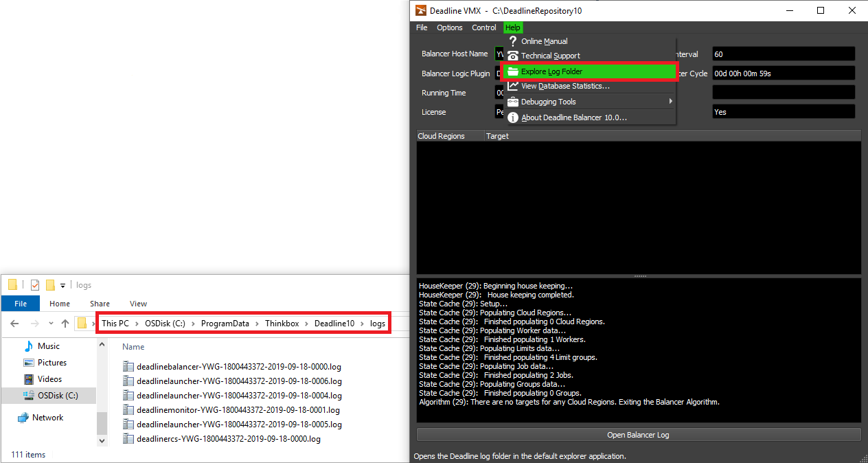The height and width of the screenshot is (463, 868).
Task: Select Videos in the Explorer navigation pane
Action: pyautogui.click(x=49, y=379)
